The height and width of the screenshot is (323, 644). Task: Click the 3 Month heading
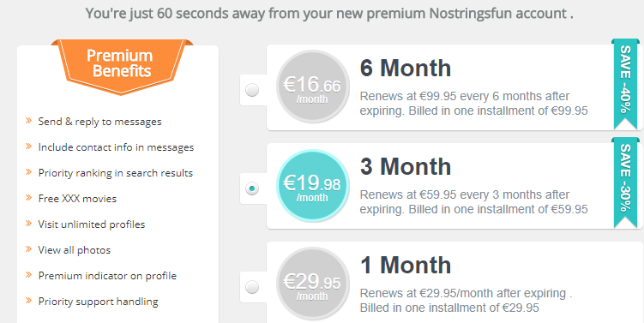click(x=406, y=166)
